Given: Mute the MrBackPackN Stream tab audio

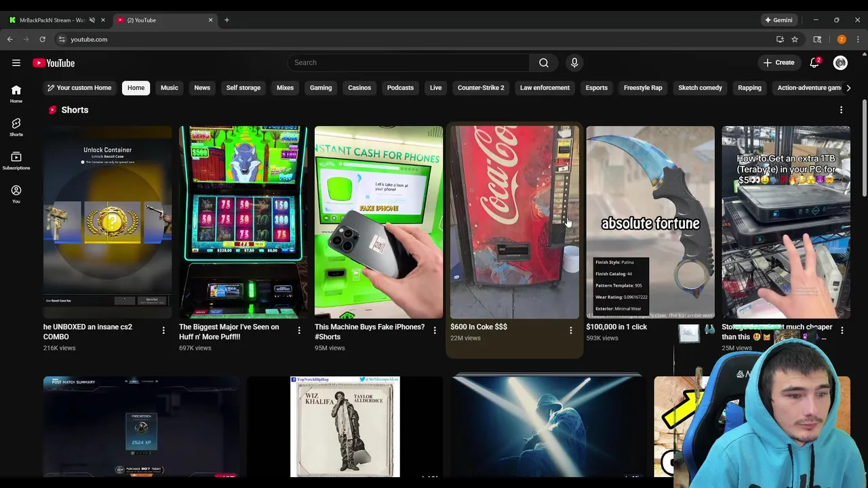Looking at the screenshot, I should coord(92,20).
